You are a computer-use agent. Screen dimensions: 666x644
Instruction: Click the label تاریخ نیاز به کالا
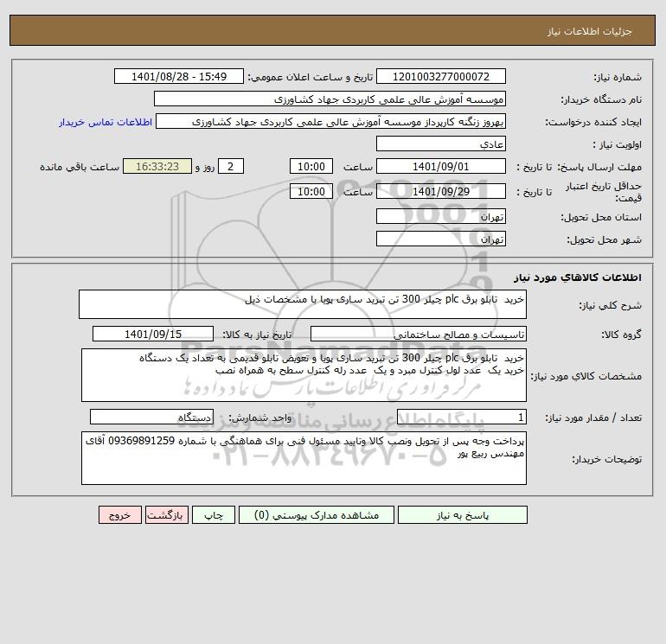point(257,335)
